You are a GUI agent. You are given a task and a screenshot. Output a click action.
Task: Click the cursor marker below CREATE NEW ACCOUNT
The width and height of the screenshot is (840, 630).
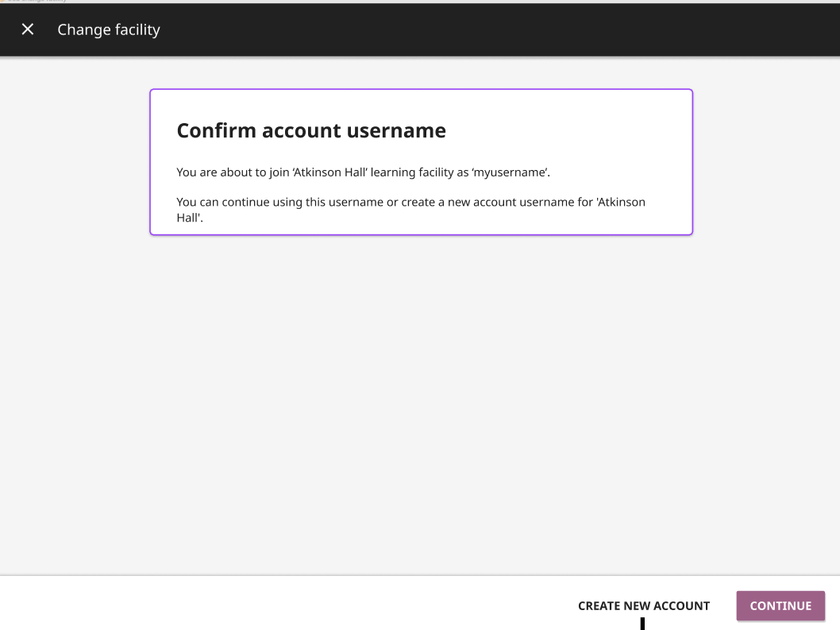point(642,624)
